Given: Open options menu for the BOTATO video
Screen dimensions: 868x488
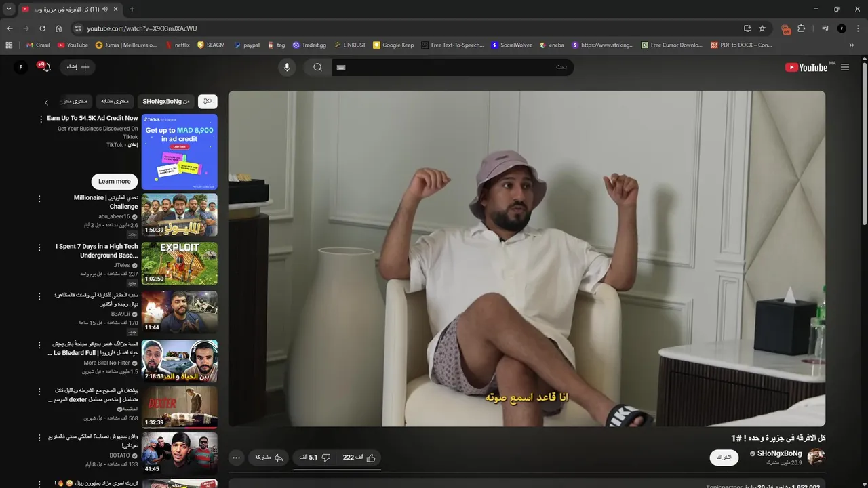Looking at the screenshot, I should (x=39, y=437).
